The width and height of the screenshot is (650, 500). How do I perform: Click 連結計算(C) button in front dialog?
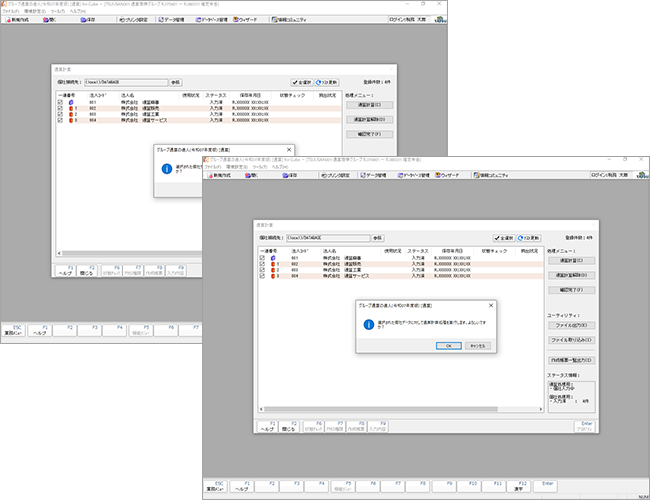(x=571, y=261)
